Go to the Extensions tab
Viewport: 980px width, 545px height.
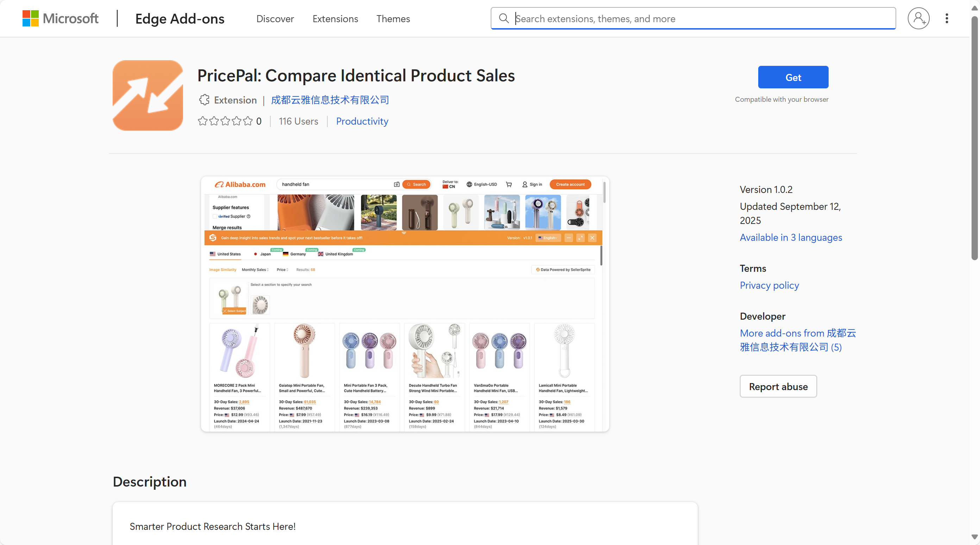[x=335, y=19]
